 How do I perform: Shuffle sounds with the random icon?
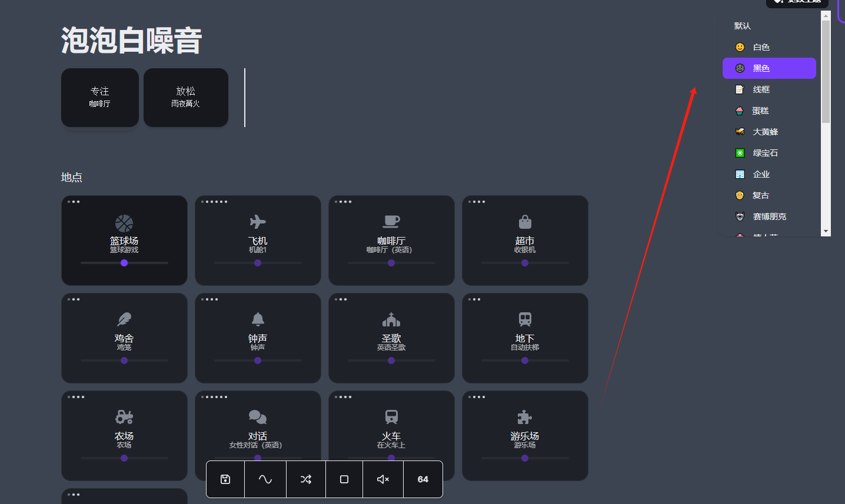click(306, 479)
